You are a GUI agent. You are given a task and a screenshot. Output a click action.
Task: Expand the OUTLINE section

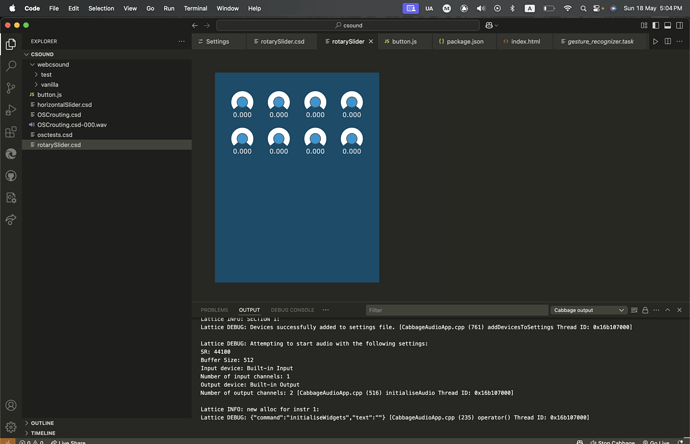(x=106, y=423)
